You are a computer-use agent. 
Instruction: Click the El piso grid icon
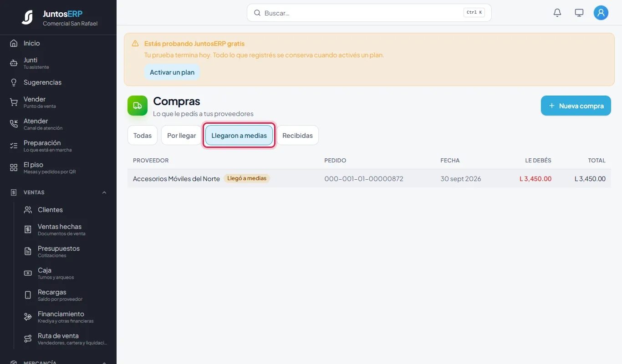click(x=14, y=168)
